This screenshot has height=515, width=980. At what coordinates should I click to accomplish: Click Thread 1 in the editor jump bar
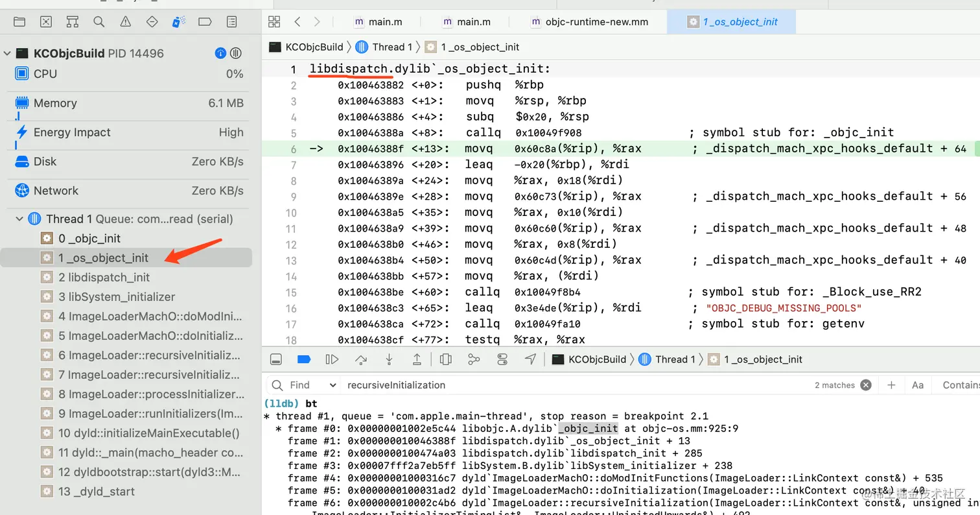(x=384, y=47)
